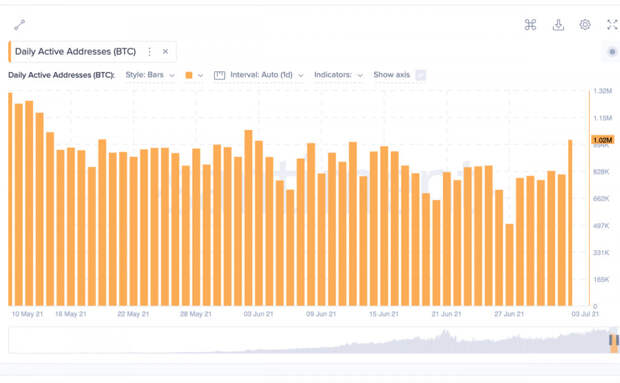Viewport: 620px width, 383px height.
Task: Click the range selector handle in overview
Action: point(614,341)
